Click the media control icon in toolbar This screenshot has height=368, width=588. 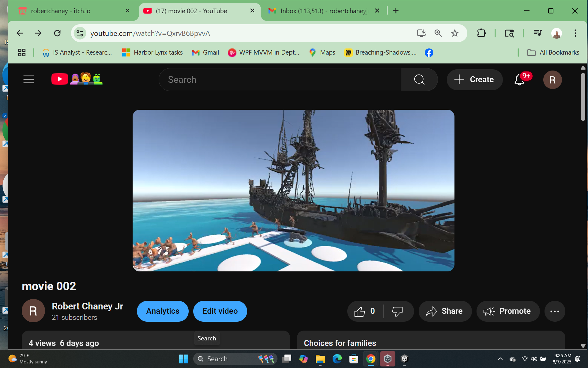click(x=538, y=33)
